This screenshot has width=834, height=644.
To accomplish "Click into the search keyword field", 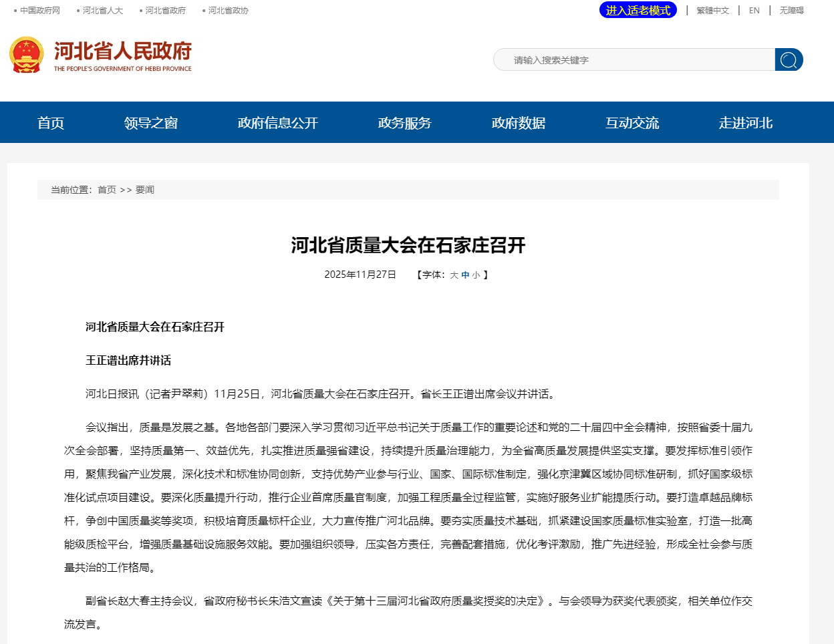I will (635, 60).
